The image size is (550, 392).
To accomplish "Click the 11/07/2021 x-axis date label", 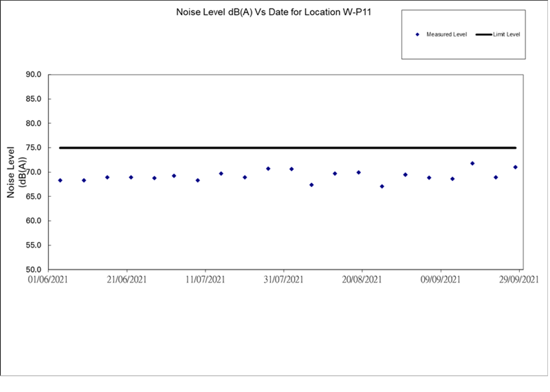I will coord(206,280).
